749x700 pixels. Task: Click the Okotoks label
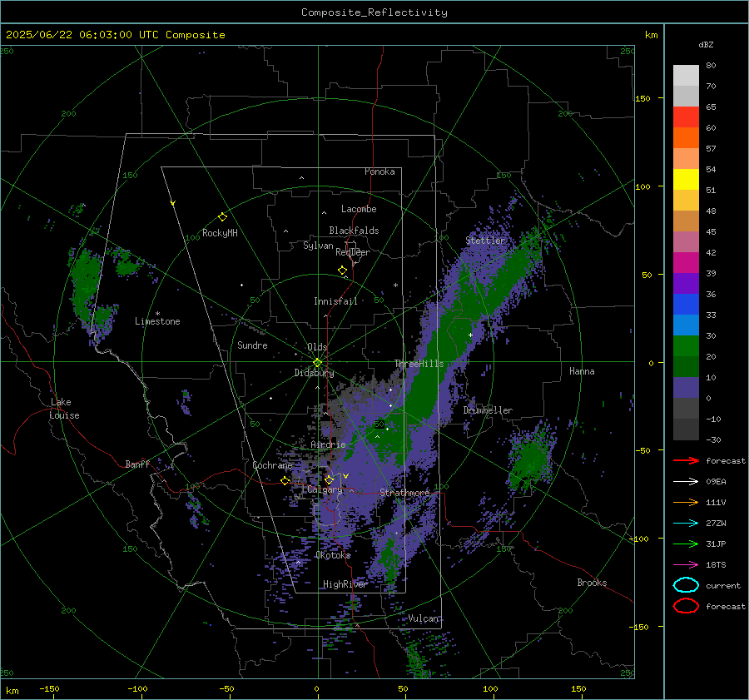click(x=333, y=555)
